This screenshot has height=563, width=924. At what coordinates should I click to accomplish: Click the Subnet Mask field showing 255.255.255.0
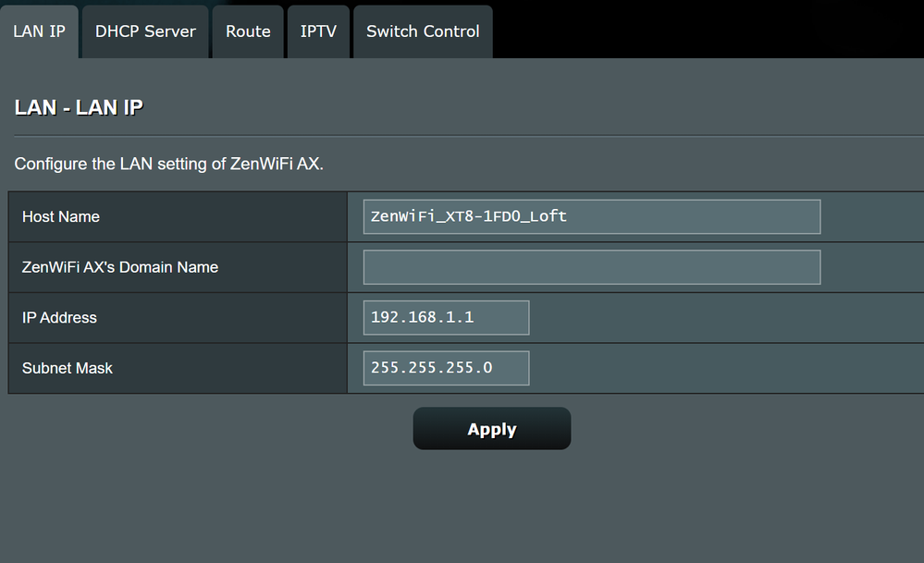click(x=446, y=368)
